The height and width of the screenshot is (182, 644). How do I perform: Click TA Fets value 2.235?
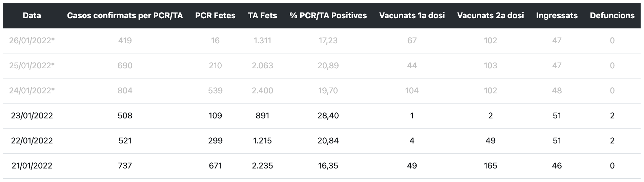tap(262, 166)
